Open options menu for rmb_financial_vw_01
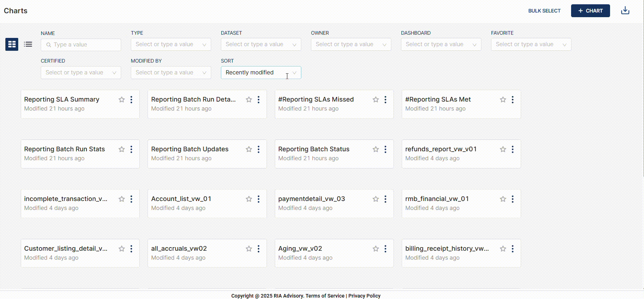This screenshot has width=644, height=299. click(x=512, y=199)
